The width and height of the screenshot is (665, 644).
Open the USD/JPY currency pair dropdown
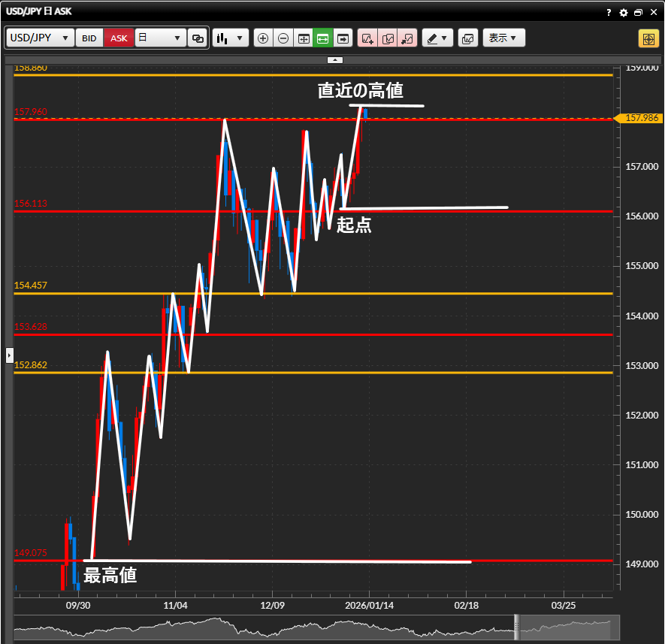[41, 38]
